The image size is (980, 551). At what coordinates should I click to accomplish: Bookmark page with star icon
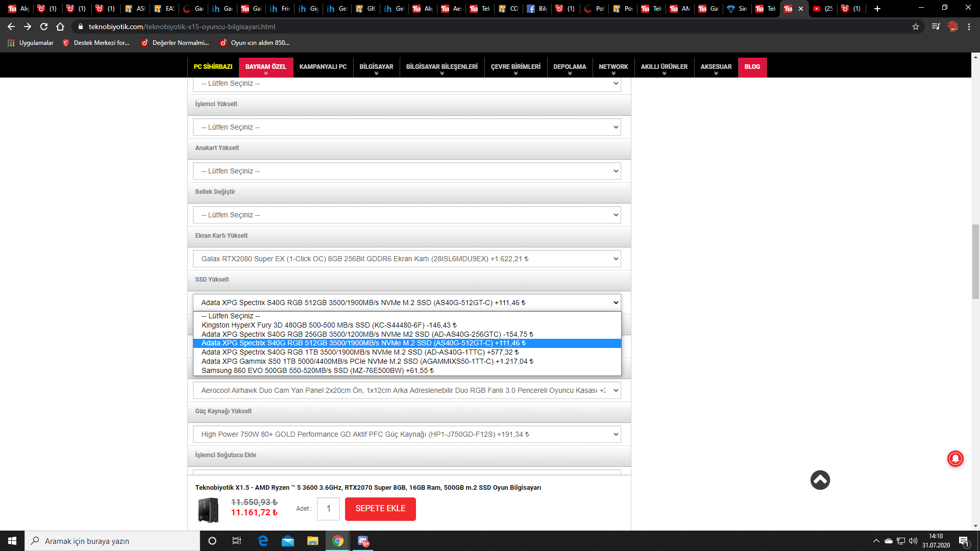(916, 27)
